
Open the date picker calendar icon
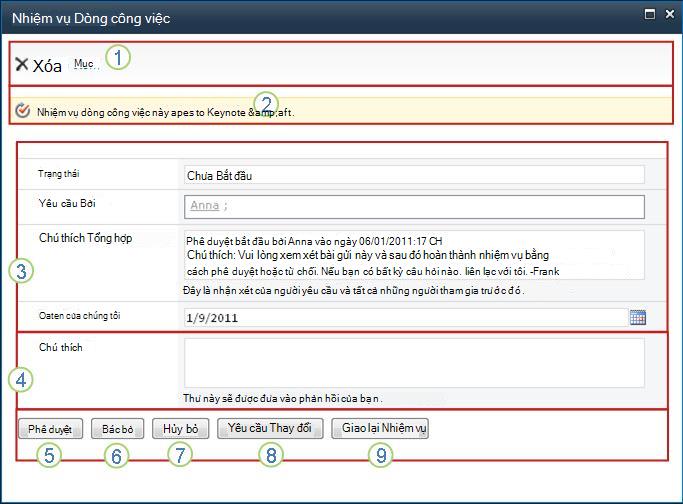click(638, 317)
